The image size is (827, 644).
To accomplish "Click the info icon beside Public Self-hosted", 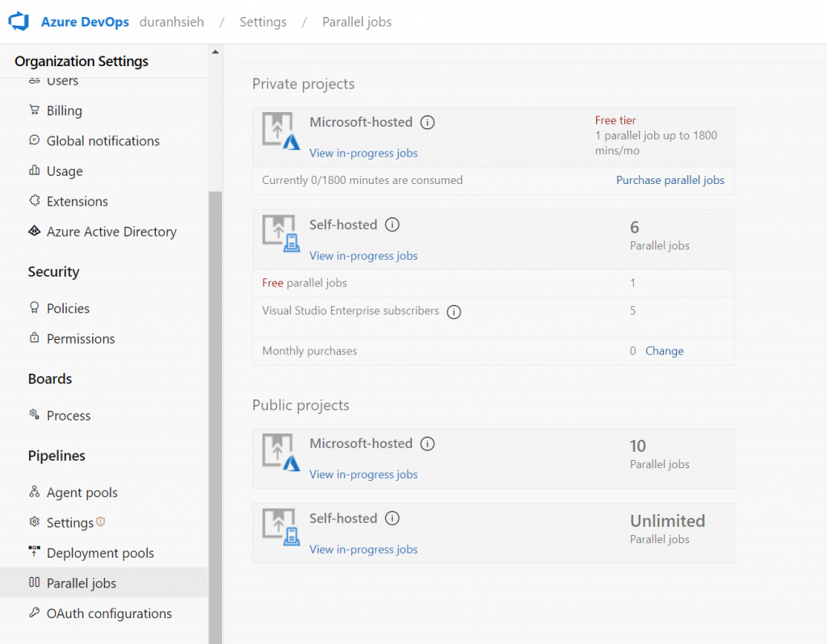I will (393, 519).
